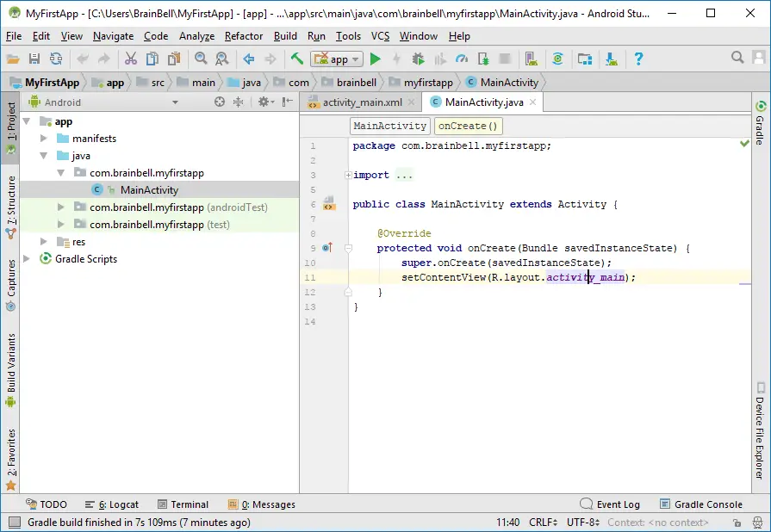Click the Sync Project with Gradle icon
Screen dimensions: 771x532
557,59
